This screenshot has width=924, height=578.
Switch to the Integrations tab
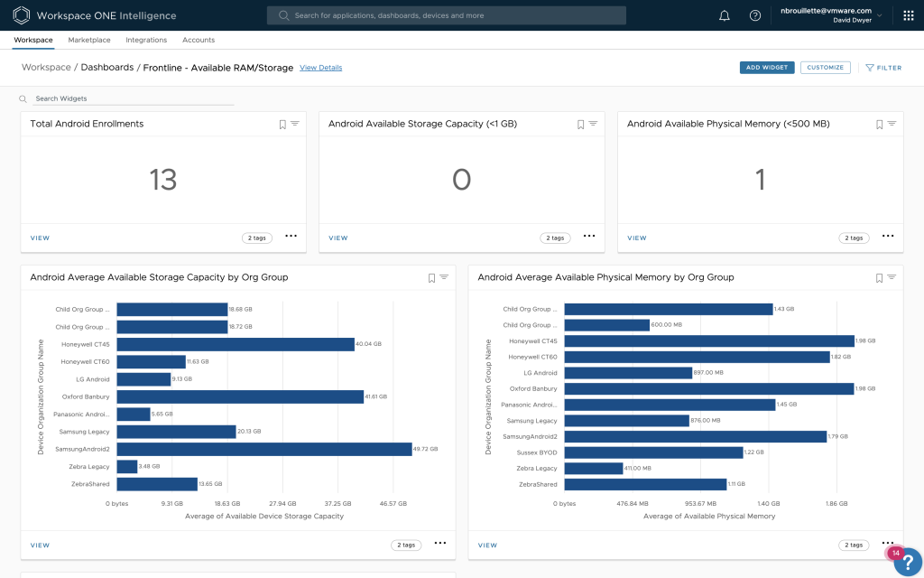[x=146, y=40]
